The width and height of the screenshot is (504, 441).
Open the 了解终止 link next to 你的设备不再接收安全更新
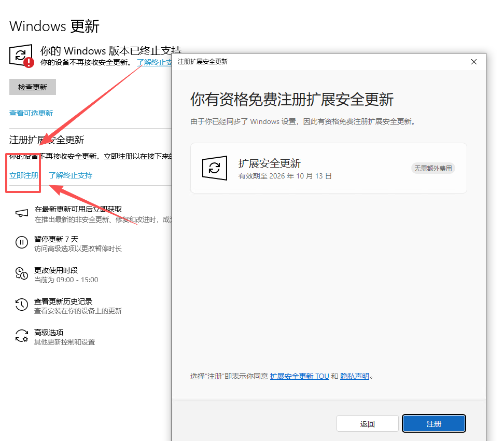[x=155, y=62]
